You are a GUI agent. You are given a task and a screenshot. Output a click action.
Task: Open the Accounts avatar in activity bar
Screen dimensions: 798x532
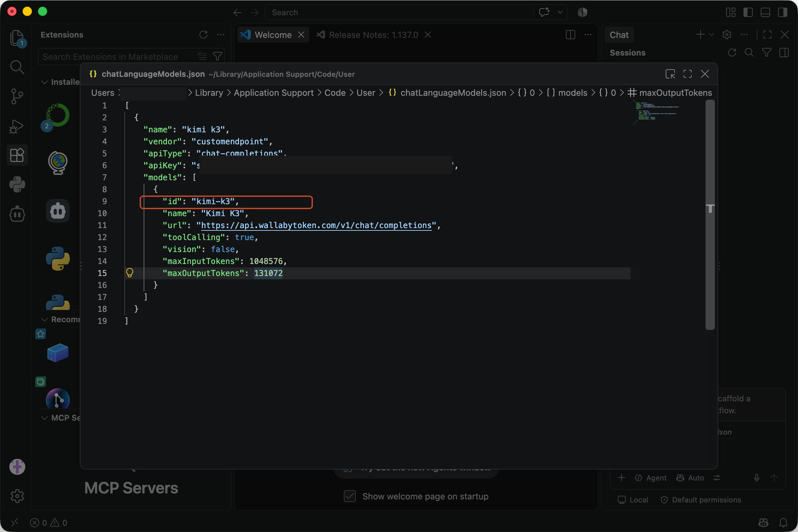click(17, 467)
